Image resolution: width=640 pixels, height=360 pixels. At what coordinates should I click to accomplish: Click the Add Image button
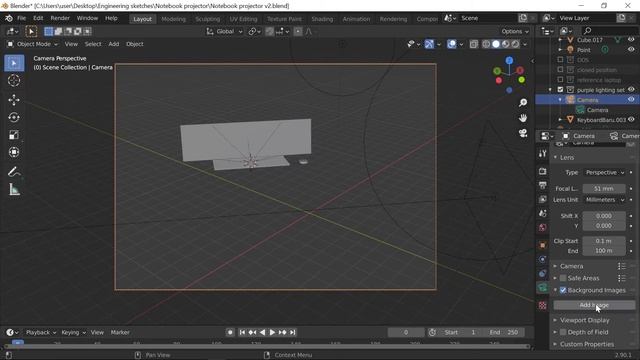point(594,305)
